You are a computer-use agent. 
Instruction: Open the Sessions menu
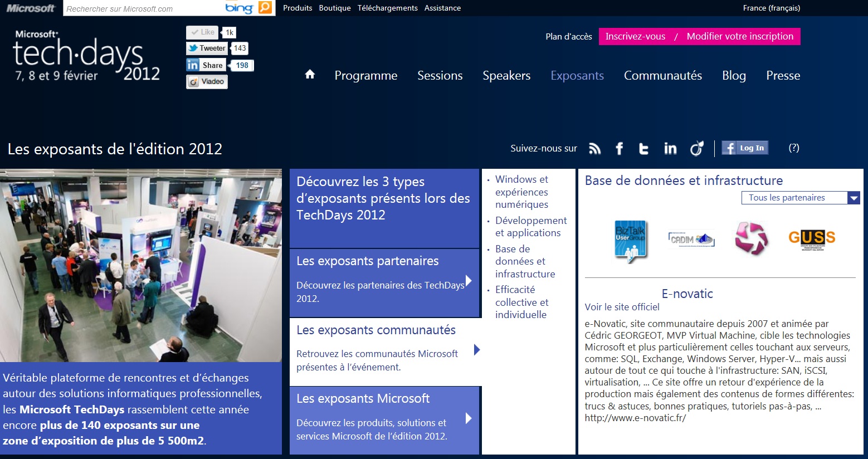coord(440,75)
